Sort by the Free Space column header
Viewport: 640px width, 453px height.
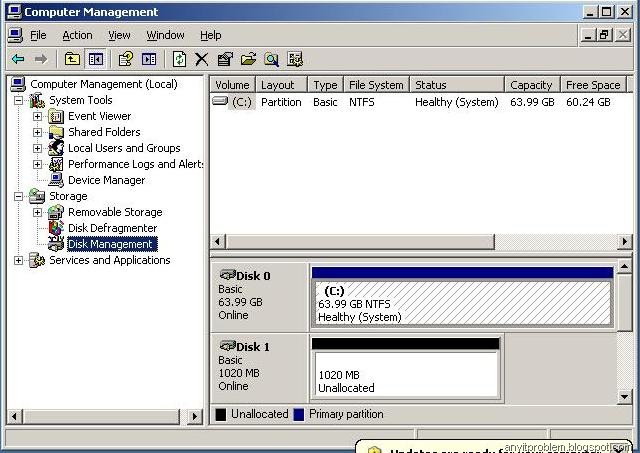pyautogui.click(x=593, y=84)
